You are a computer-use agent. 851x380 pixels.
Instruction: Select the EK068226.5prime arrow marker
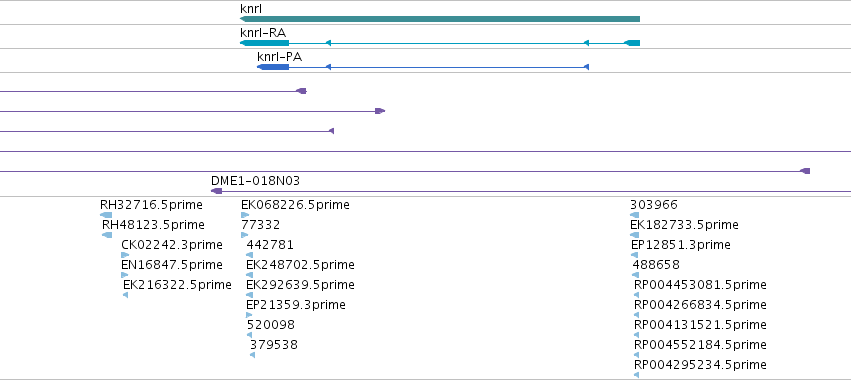[245, 215]
